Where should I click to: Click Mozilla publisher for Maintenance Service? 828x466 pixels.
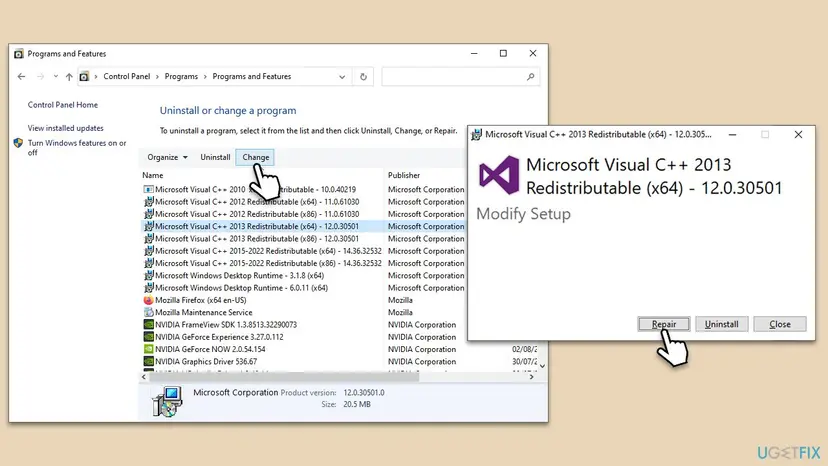click(x=400, y=312)
